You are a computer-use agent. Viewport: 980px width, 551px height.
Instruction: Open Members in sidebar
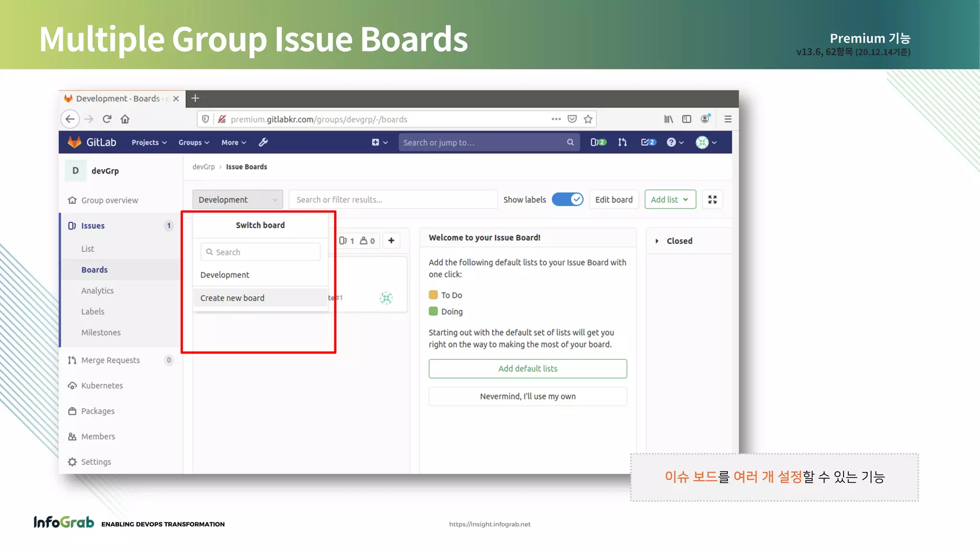[x=98, y=436]
